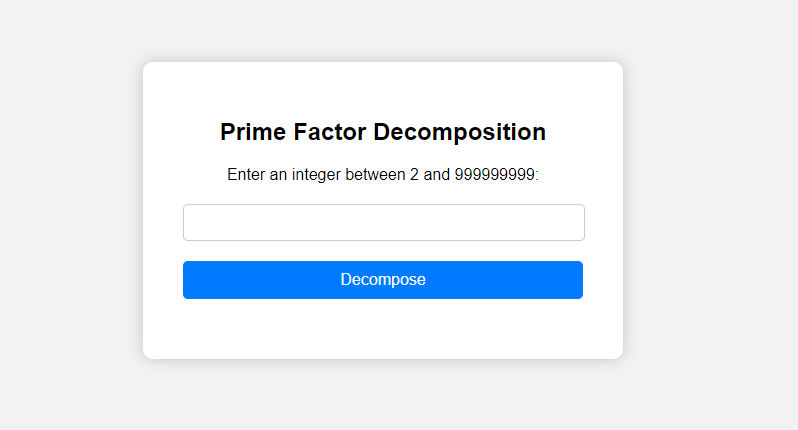
Task: Activate the input box for entering a number
Action: 383,222
